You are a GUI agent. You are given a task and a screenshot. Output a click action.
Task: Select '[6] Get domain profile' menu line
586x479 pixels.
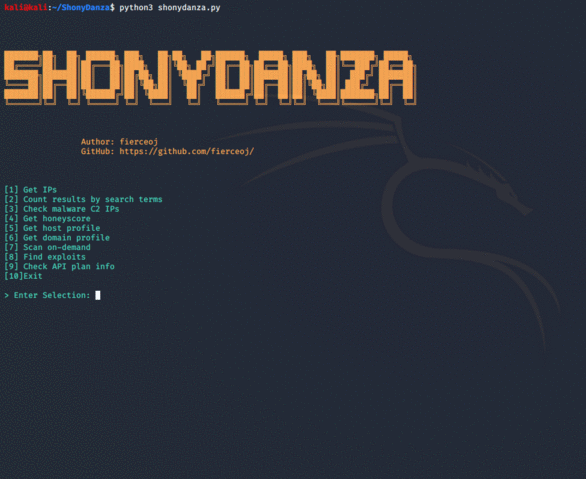tap(57, 238)
